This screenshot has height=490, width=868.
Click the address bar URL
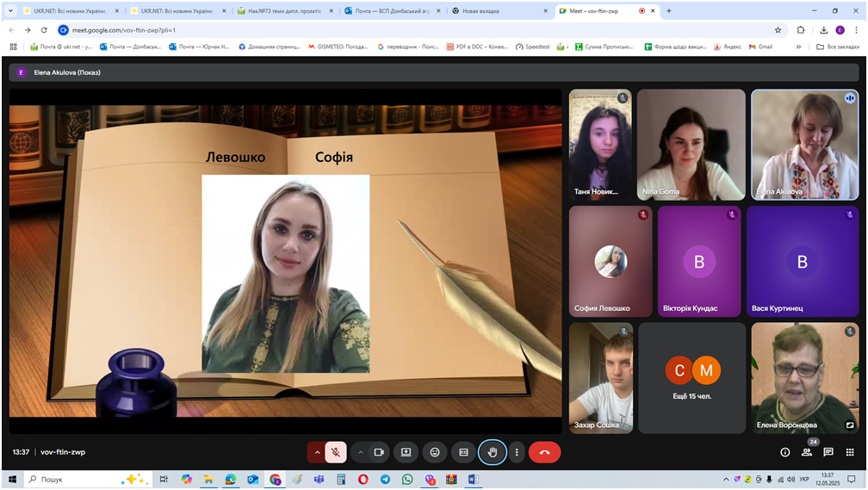click(x=123, y=30)
